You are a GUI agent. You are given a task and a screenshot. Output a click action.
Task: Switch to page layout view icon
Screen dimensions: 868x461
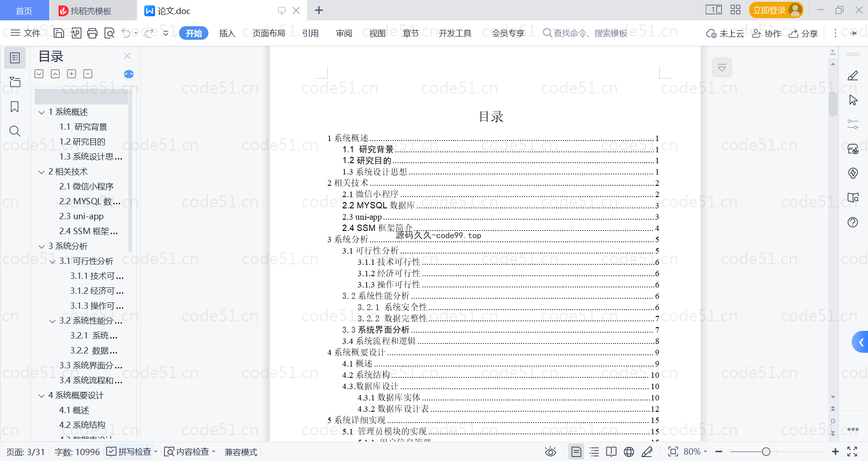(x=576, y=452)
